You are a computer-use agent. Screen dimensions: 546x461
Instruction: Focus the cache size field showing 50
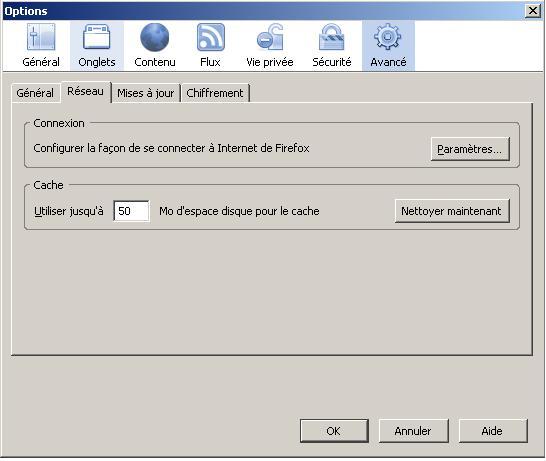coord(131,211)
